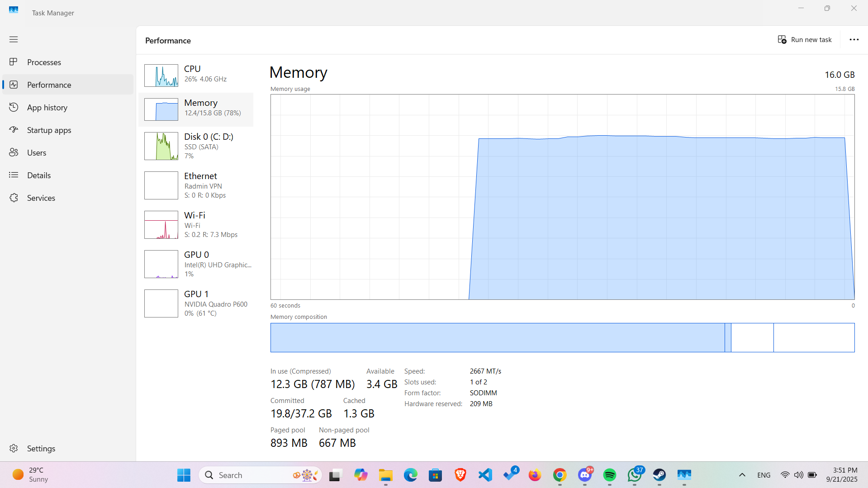Open WhatsApp from the taskbar
This screenshot has height=488, width=868.
(634, 475)
